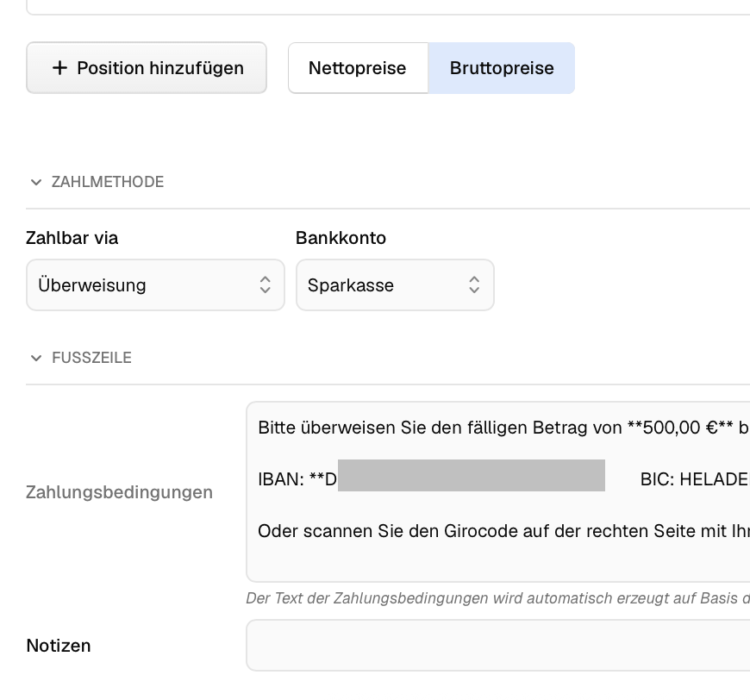Switch pricing to Nettopreise
The image size is (750, 700).
(357, 68)
